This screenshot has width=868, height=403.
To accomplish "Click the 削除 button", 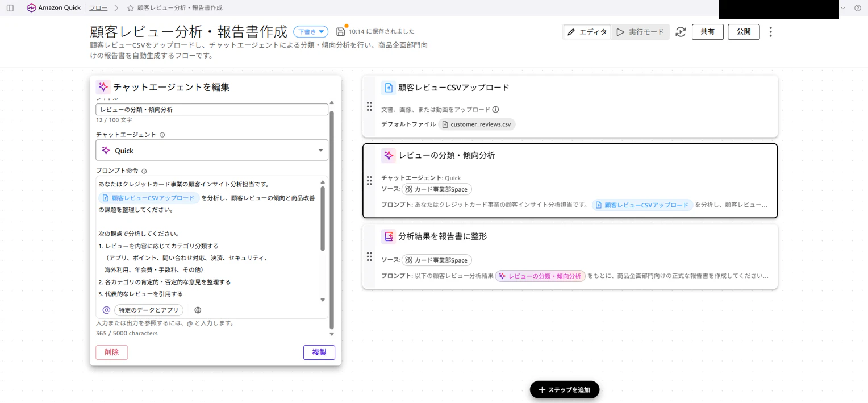I will (112, 352).
